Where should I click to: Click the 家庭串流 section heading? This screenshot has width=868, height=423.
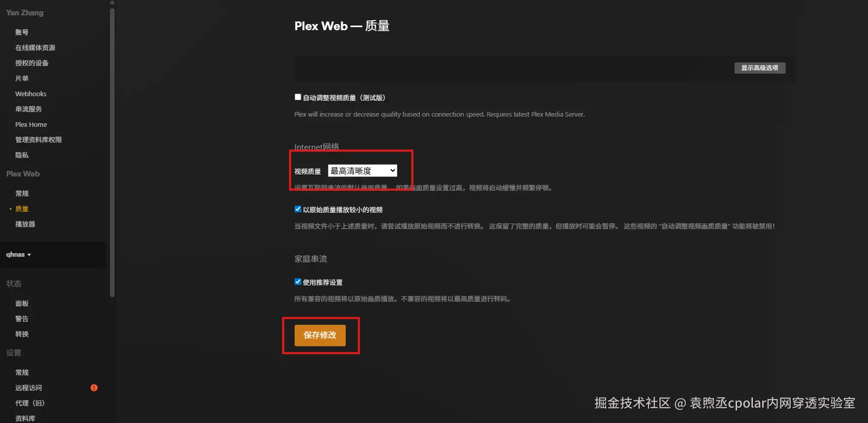coord(310,259)
